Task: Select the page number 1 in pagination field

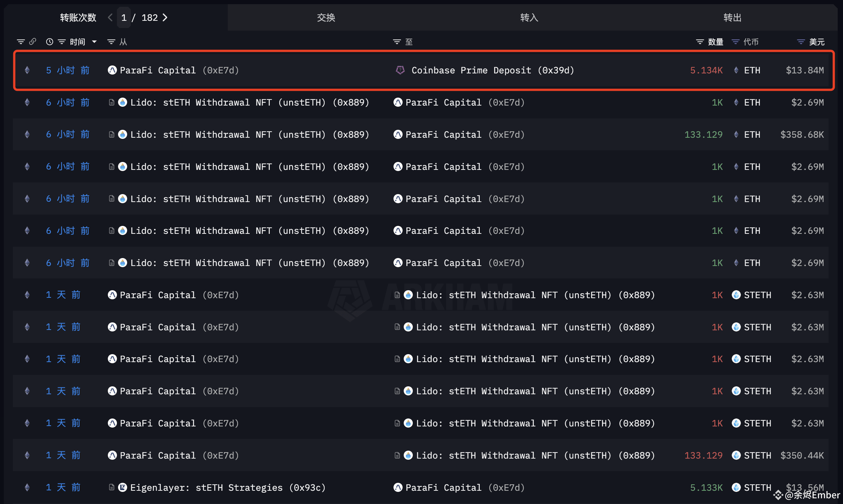Action: click(124, 17)
